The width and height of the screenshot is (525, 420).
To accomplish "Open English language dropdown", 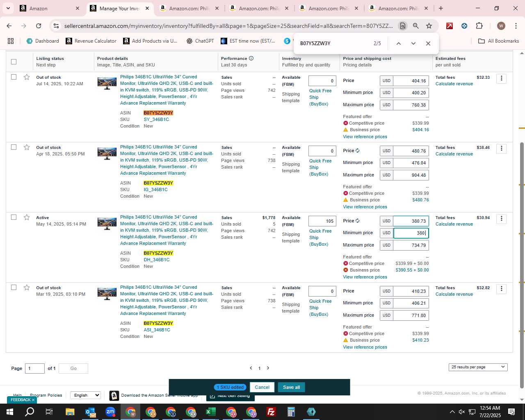I will (x=85, y=395).
